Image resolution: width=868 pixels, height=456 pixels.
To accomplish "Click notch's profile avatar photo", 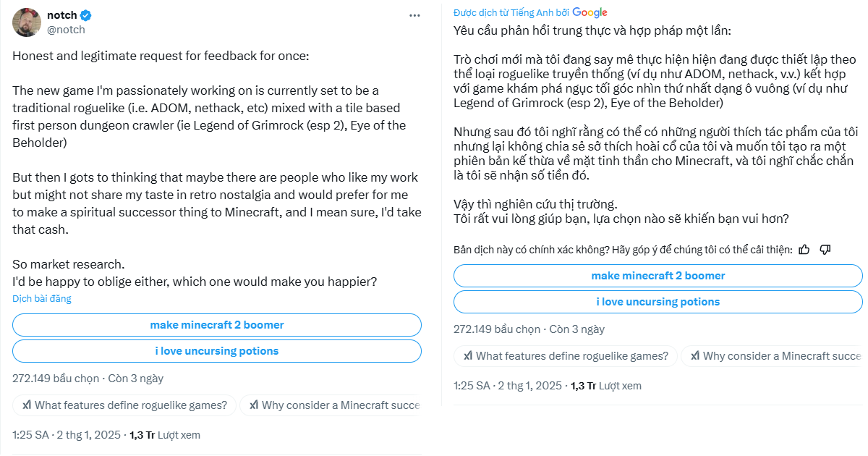I will pos(26,22).
